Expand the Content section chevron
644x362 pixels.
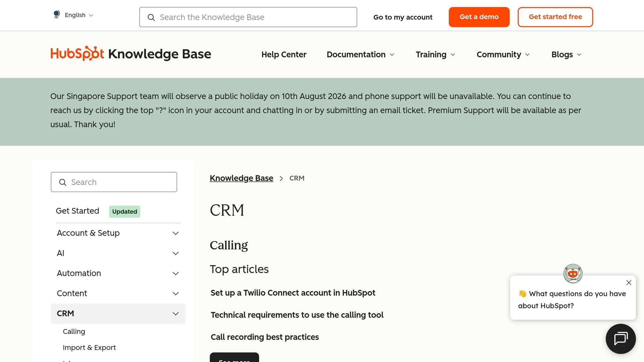coord(176,293)
